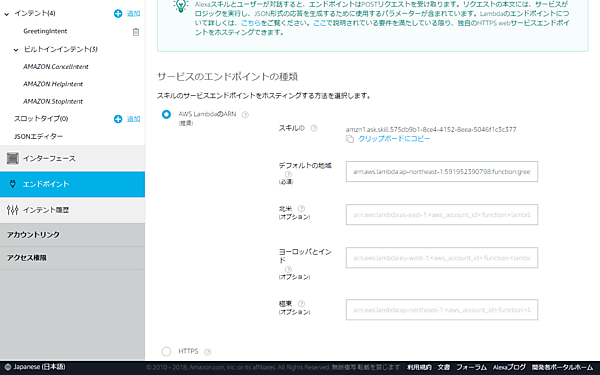Collapse the インテント(4) tree section
The width and height of the screenshot is (600, 375).
[7, 14]
